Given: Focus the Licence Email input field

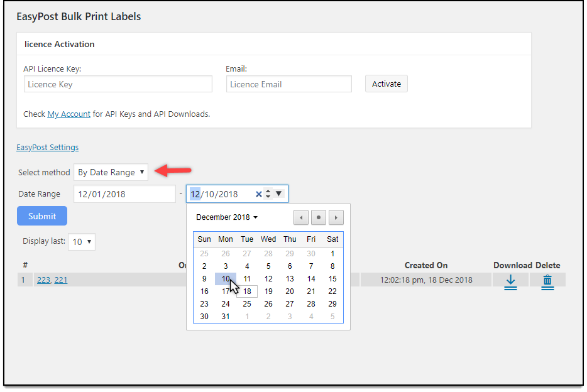Looking at the screenshot, I should coord(289,84).
